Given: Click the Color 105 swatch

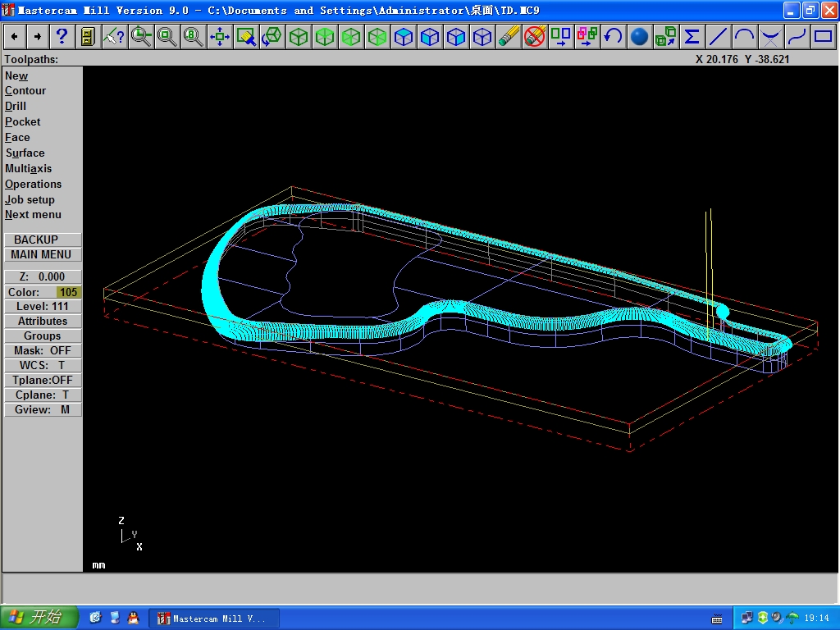Looking at the screenshot, I should click(x=68, y=292).
